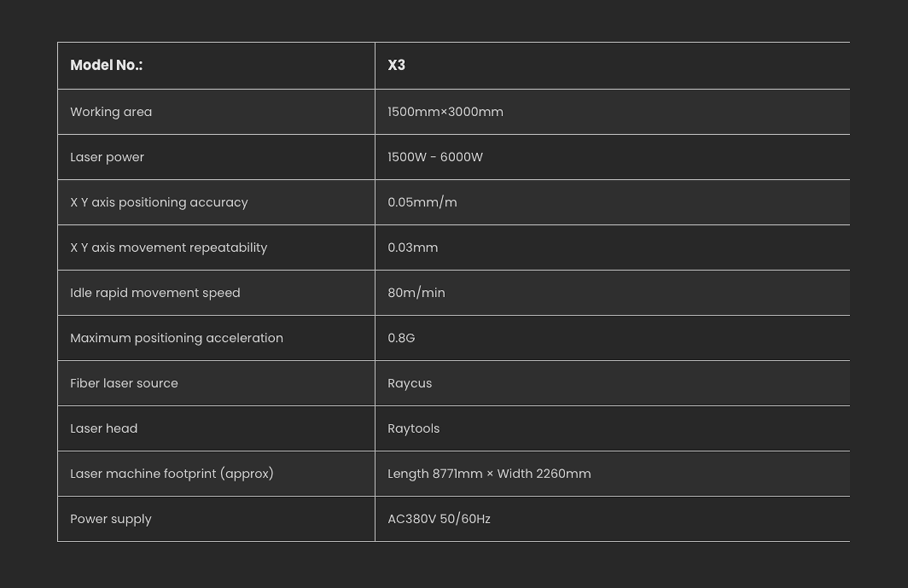Select the 0.8G acceleration value
The width and height of the screenshot is (908, 588).
(401, 338)
